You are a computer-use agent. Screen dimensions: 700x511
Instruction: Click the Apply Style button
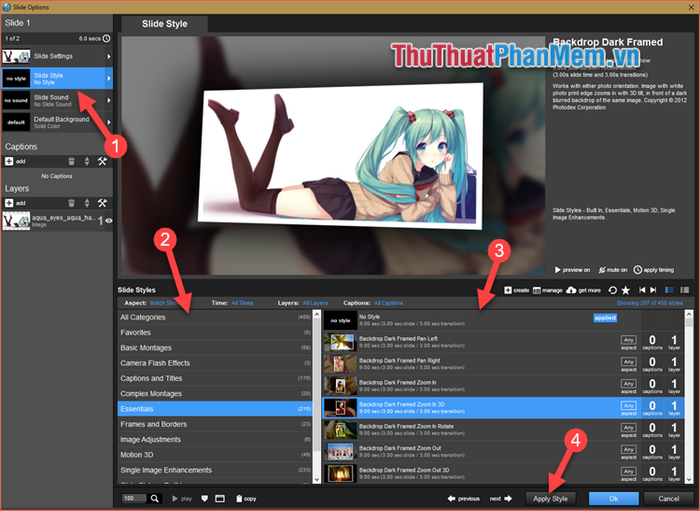(550, 499)
